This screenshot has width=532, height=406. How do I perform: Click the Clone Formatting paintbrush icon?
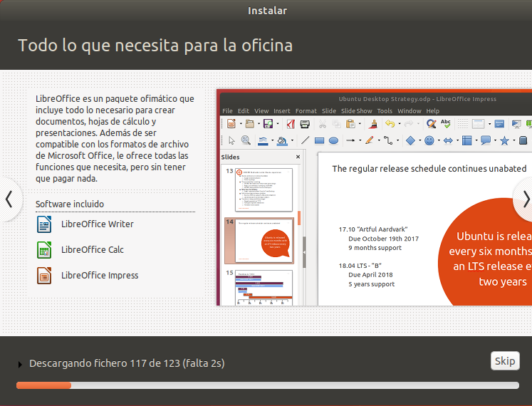click(x=374, y=124)
